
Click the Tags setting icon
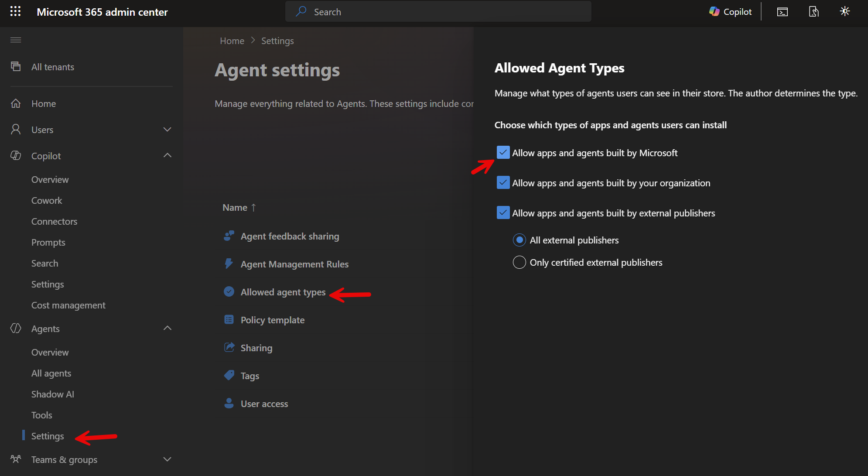[229, 376]
